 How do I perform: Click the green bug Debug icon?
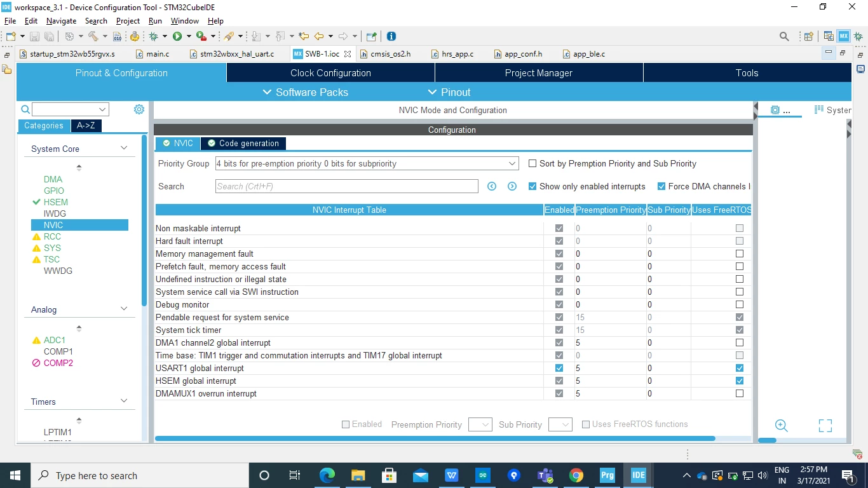pyautogui.click(x=154, y=36)
